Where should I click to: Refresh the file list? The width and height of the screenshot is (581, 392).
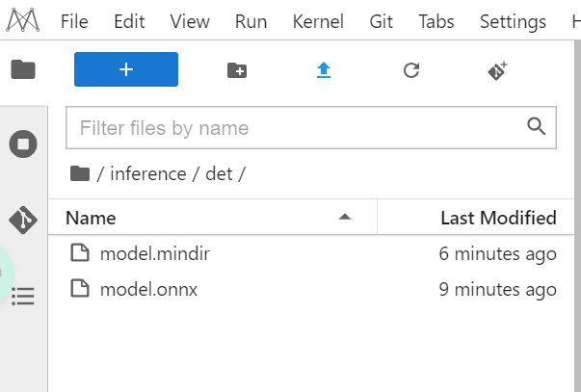pyautogui.click(x=411, y=70)
